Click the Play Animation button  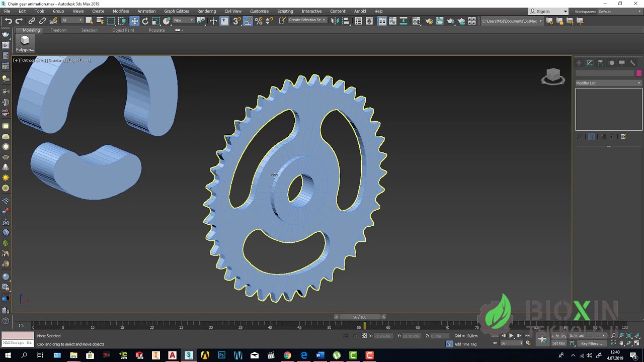[x=511, y=336]
